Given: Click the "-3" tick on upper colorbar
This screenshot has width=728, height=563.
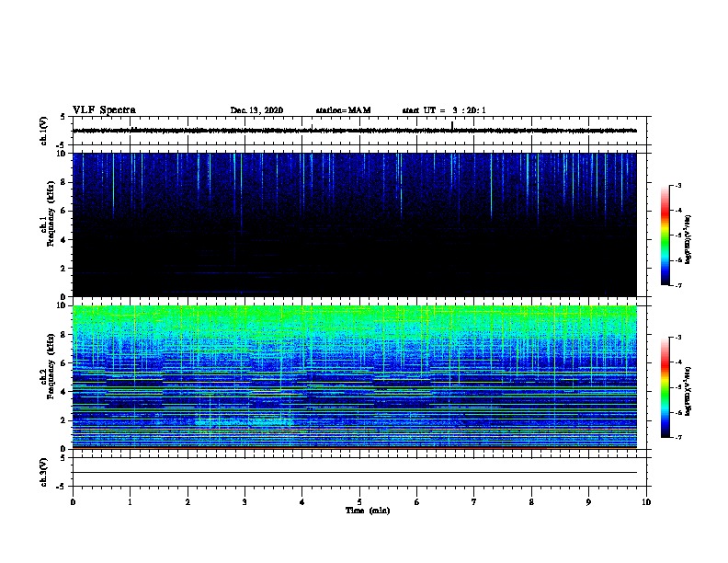Looking at the screenshot, I should click(x=678, y=186).
